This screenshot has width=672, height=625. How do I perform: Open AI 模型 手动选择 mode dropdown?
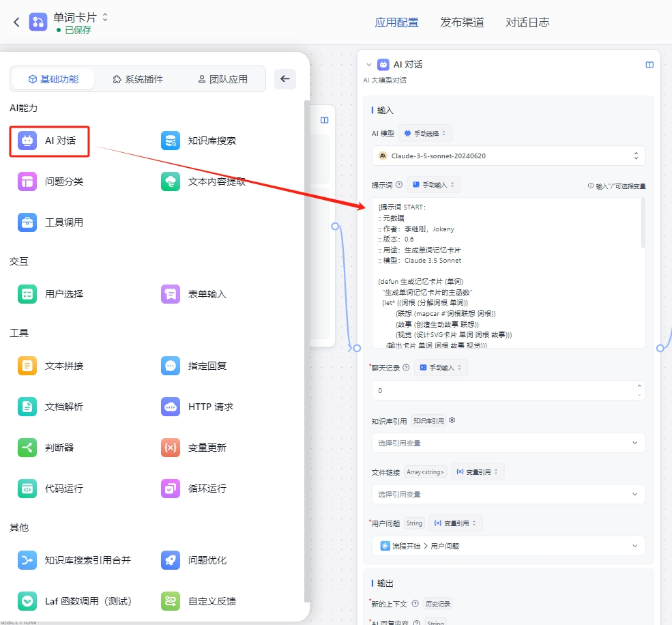tap(425, 133)
